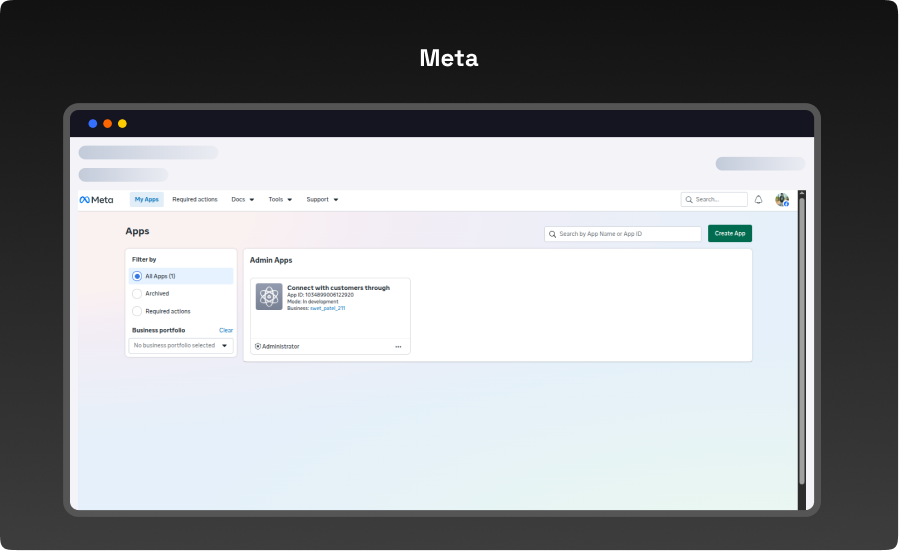Click the orange window dot
The image size is (899, 551).
107,123
